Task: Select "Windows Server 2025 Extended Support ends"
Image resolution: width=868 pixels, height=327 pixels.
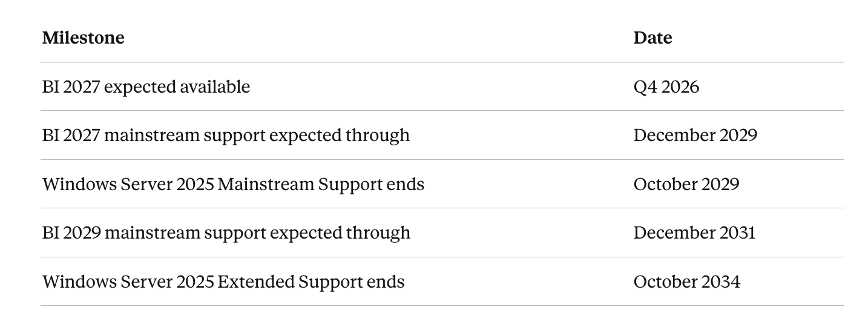Action: [x=223, y=282]
